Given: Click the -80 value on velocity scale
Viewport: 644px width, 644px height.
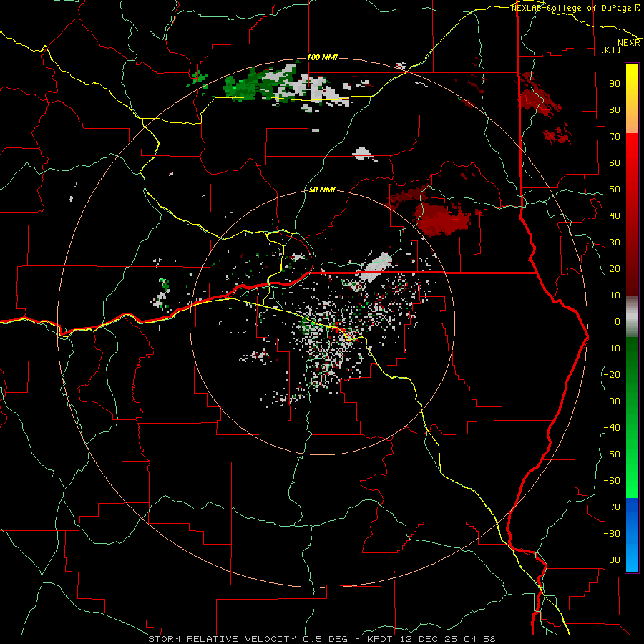Looking at the screenshot, I should [612, 534].
